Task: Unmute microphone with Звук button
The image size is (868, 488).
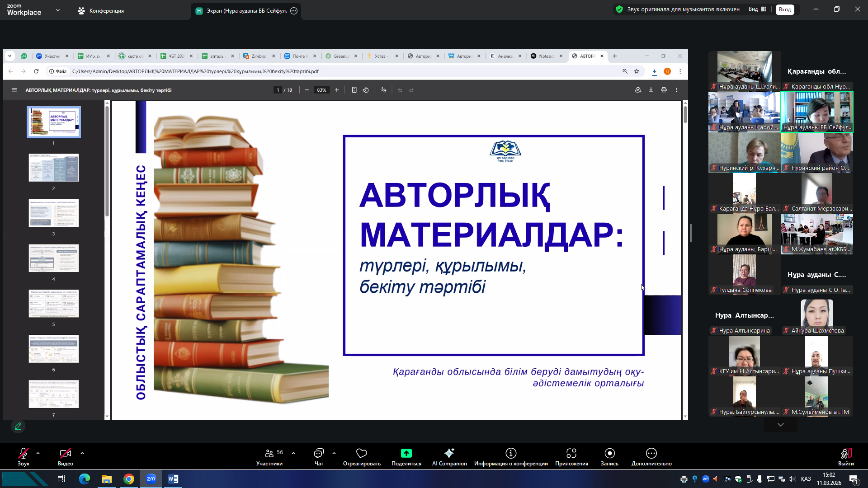Action: [23, 453]
